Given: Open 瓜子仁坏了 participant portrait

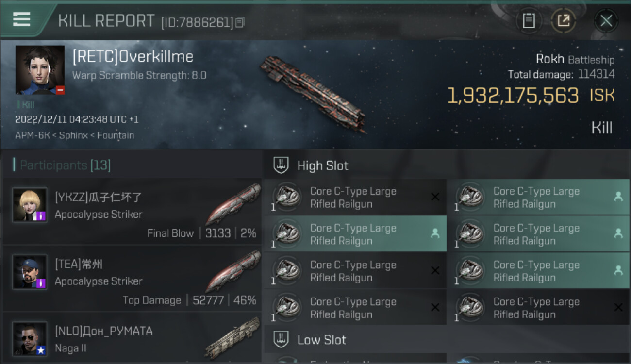Looking at the screenshot, I should click(30, 205).
